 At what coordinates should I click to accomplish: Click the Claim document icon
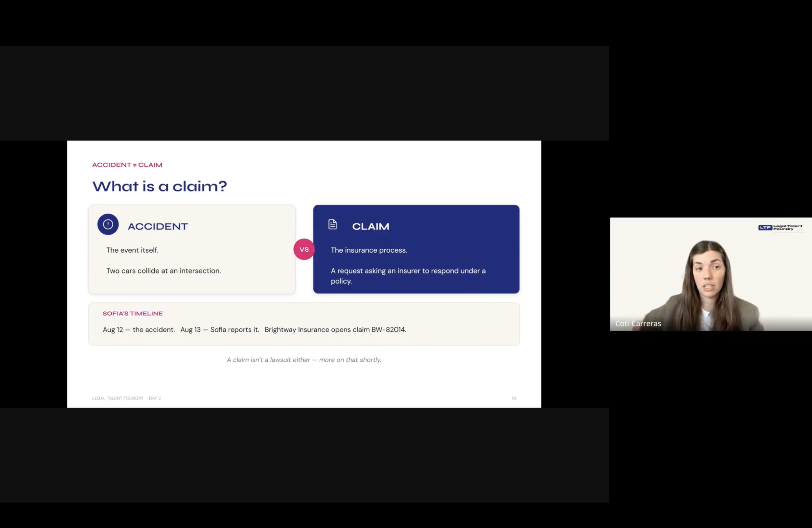332,224
